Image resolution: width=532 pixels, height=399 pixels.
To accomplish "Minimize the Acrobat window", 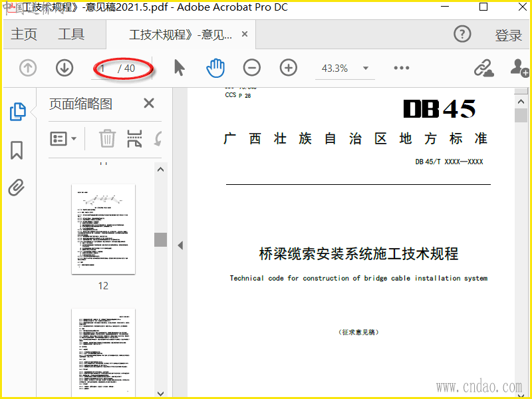I will pos(445,7).
